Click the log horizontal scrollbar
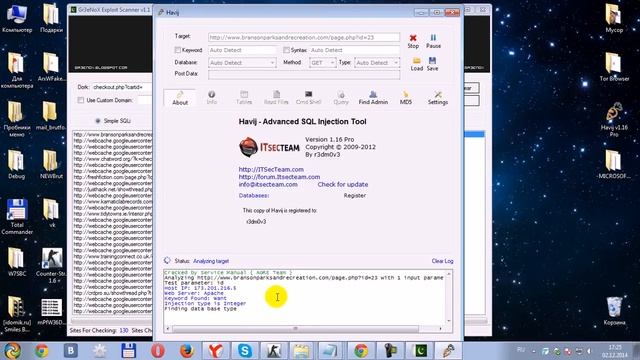 click(x=296, y=328)
